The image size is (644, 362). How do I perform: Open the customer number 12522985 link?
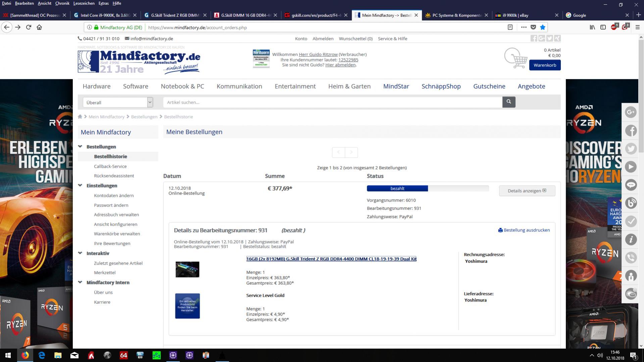tap(348, 60)
